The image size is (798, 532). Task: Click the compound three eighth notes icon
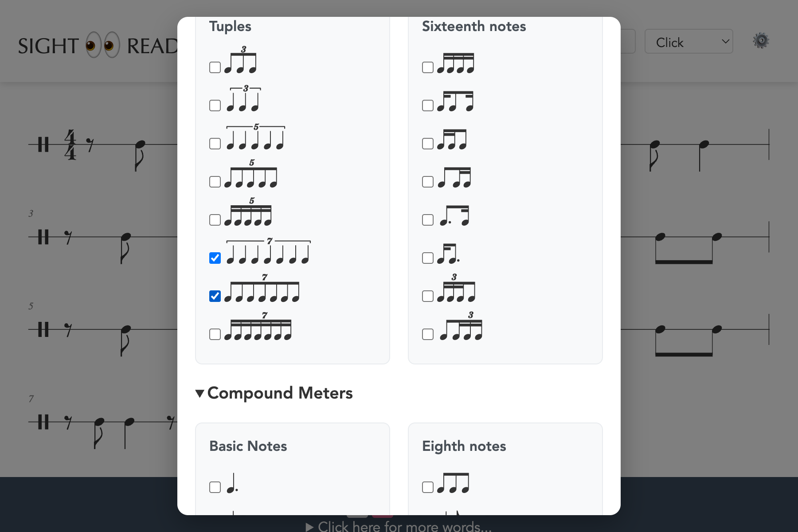pyautogui.click(x=453, y=484)
